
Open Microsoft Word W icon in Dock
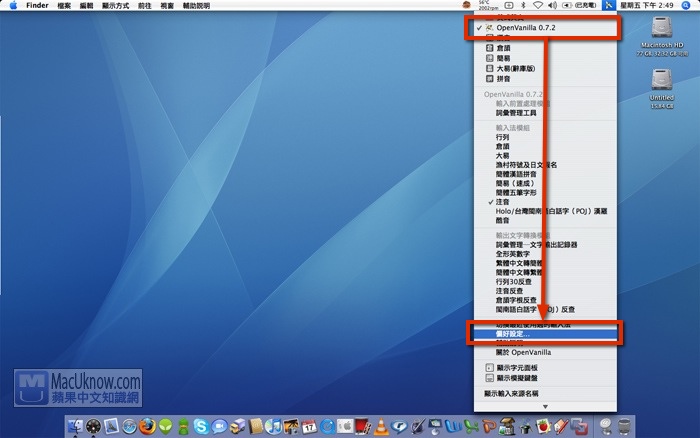[453, 427]
